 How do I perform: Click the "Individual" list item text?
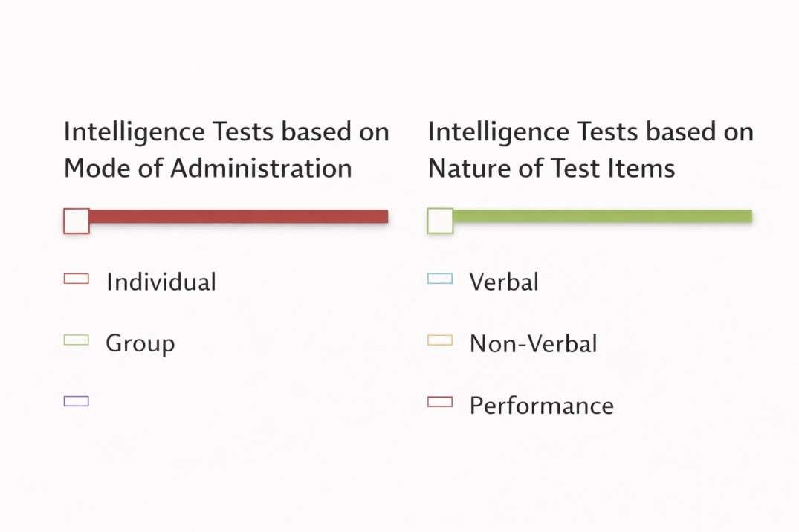click(161, 282)
